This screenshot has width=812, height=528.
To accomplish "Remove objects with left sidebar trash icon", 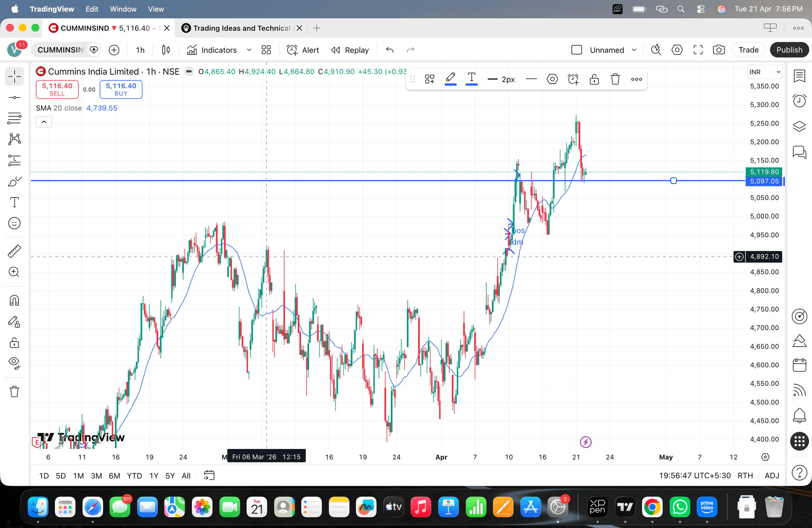I will pos(14,391).
